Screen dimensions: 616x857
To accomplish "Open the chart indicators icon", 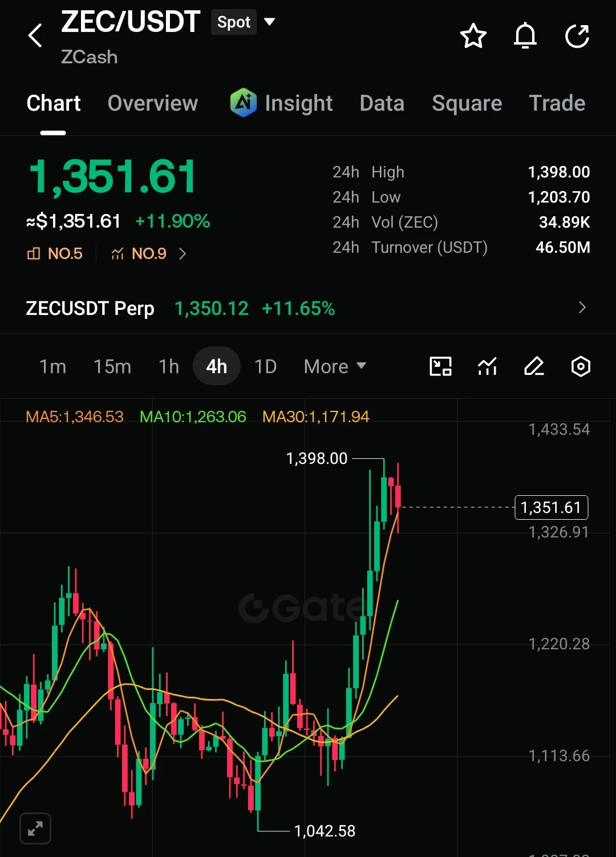I will pos(487,366).
